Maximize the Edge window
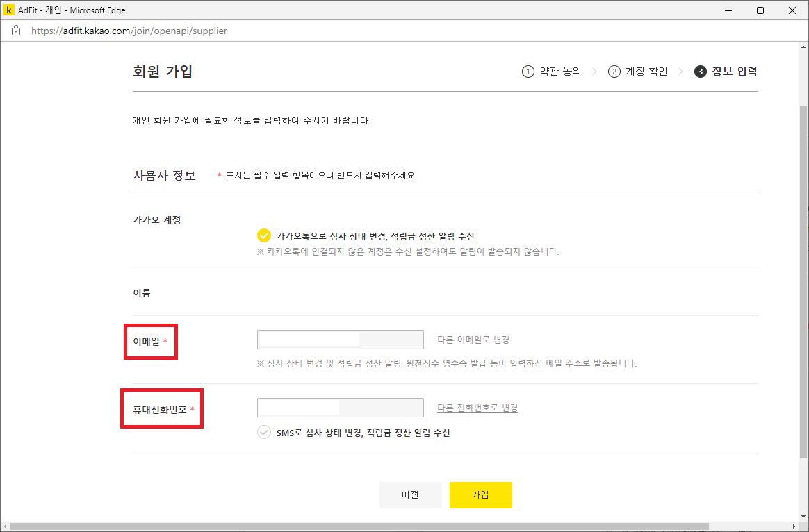This screenshot has width=809, height=532. click(x=760, y=10)
